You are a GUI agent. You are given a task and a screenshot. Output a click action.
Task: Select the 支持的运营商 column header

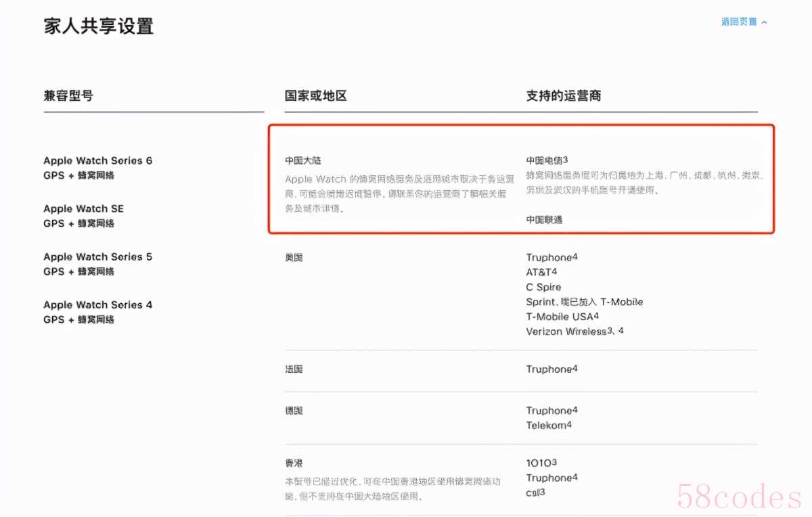564,95
